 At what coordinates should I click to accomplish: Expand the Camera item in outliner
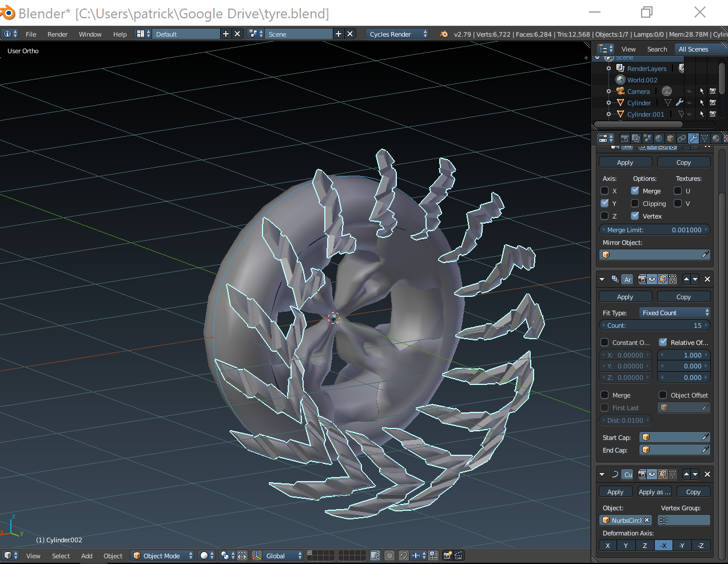(x=608, y=92)
